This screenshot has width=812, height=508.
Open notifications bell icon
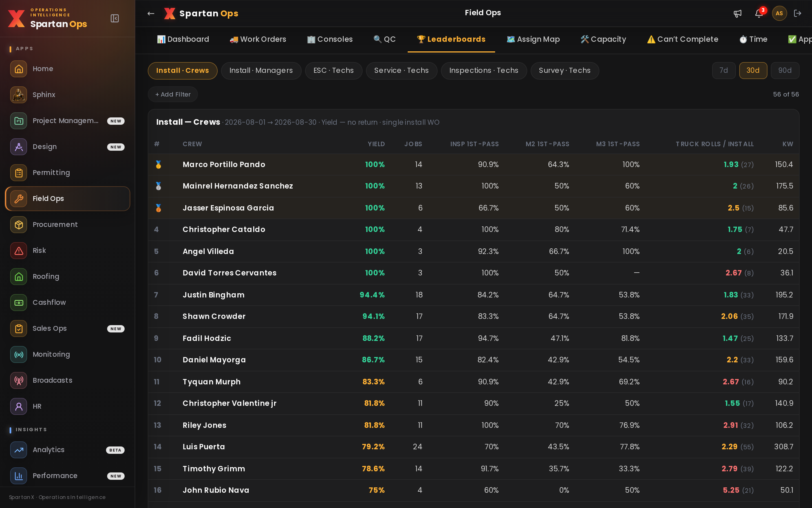[759, 14]
